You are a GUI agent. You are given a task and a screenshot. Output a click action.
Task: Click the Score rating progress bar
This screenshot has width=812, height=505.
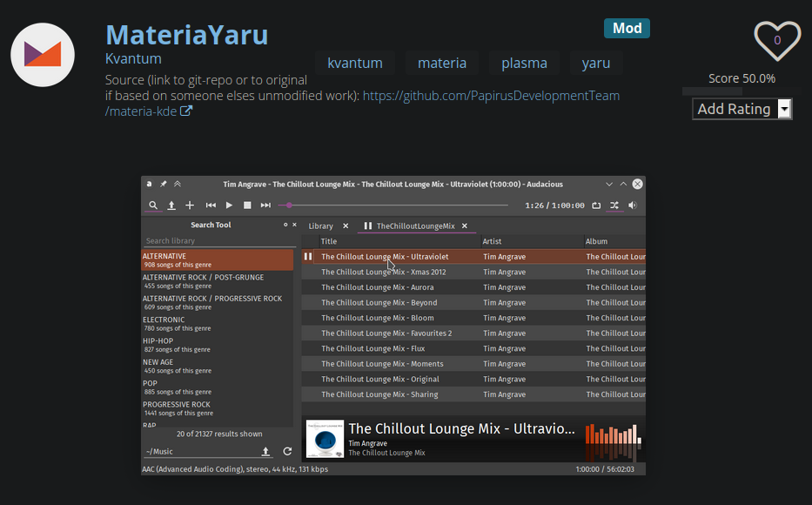(742, 91)
